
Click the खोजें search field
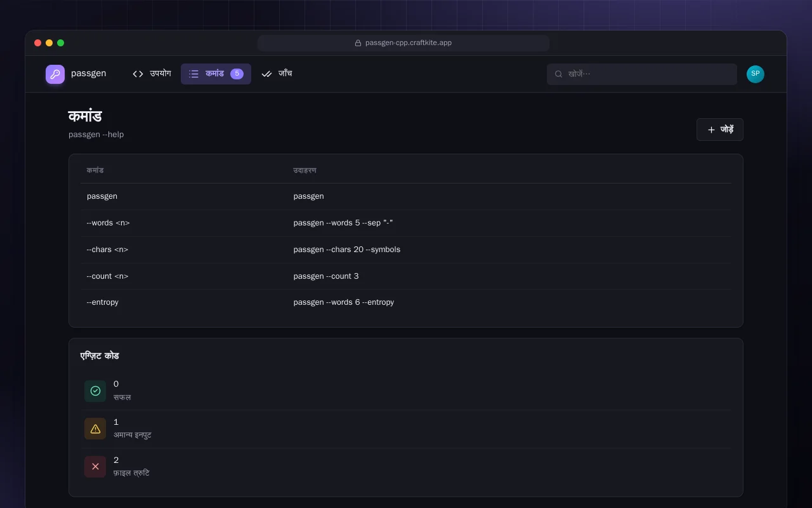coord(642,74)
